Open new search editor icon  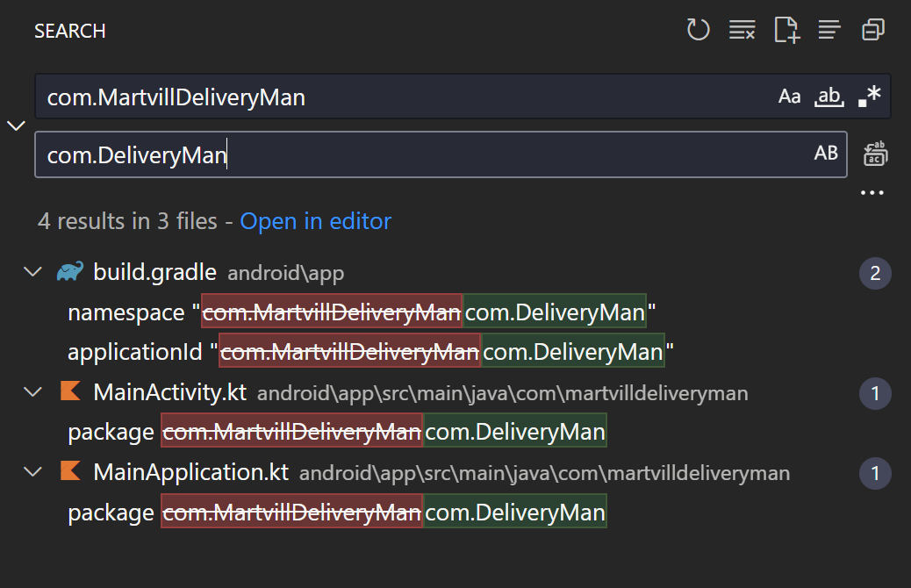pos(786,31)
